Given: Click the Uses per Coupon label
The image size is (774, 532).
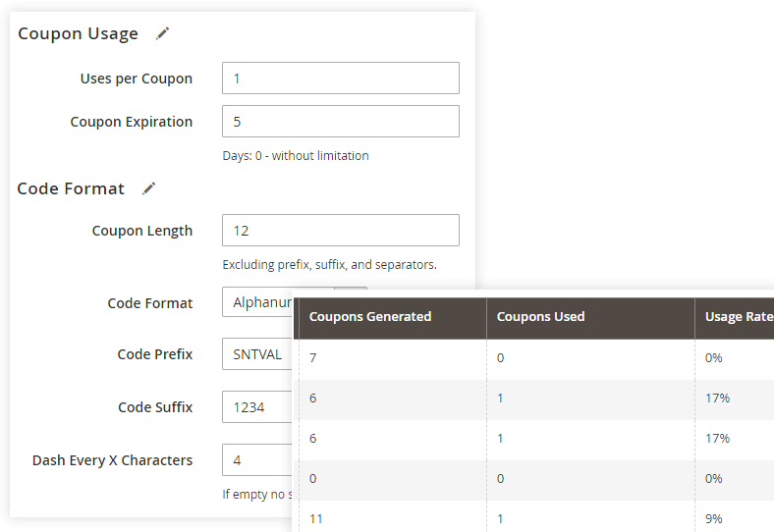Looking at the screenshot, I should 136,79.
